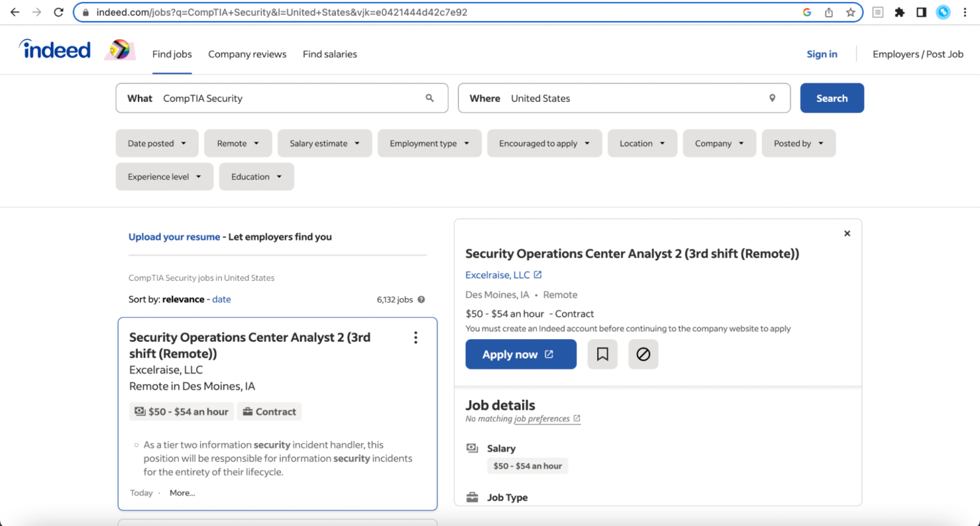Click the $50 - $54 an hour Salary chip
Image resolution: width=980 pixels, height=526 pixels.
(527, 466)
